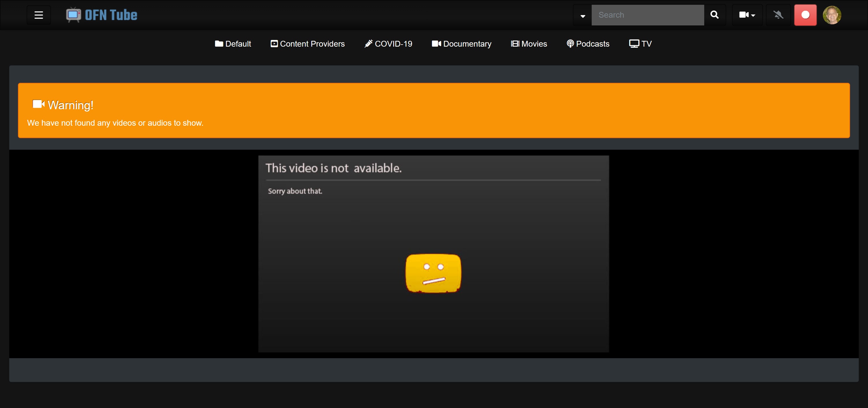868x408 pixels.
Task: Toggle the red record button
Action: click(x=805, y=15)
